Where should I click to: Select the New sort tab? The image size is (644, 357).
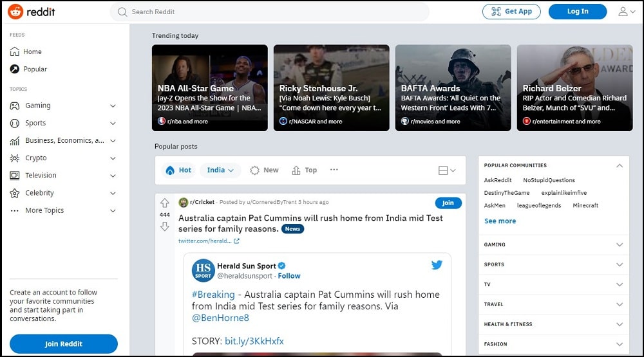pos(264,170)
